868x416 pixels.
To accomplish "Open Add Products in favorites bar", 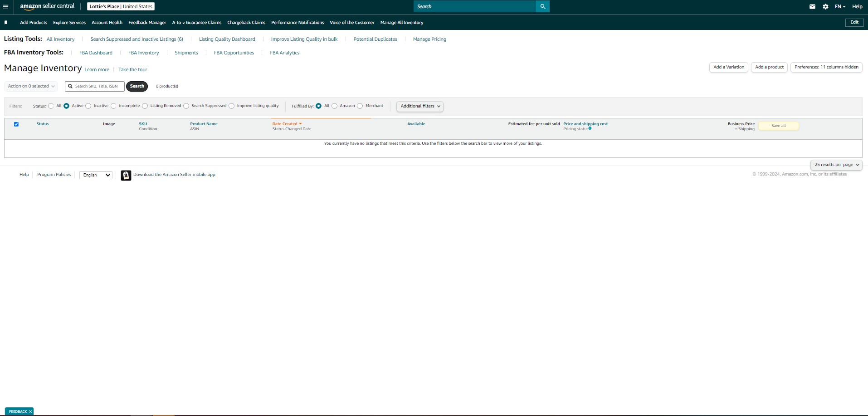I will point(34,22).
